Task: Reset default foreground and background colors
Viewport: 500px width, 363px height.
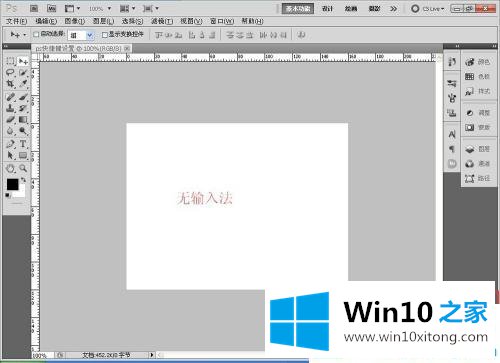Action: click(7, 195)
